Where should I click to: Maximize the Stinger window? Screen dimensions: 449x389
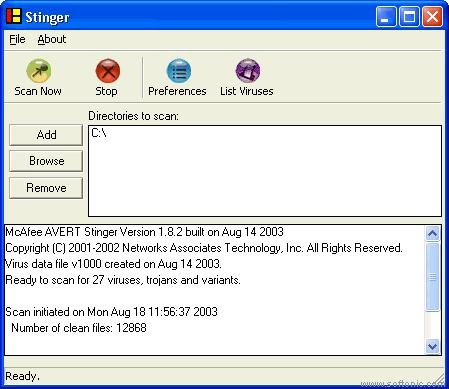pos(409,16)
